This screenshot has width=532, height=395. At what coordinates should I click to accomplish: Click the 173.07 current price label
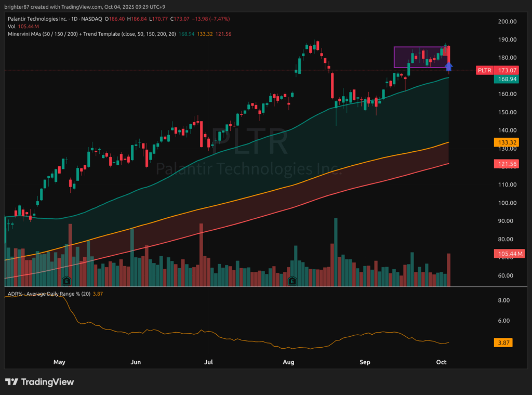point(507,70)
